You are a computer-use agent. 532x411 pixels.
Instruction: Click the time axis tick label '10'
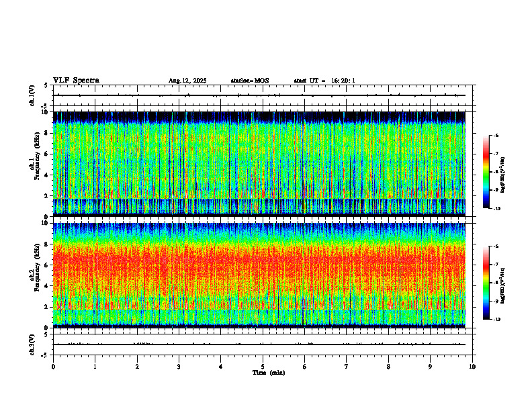(472, 367)
